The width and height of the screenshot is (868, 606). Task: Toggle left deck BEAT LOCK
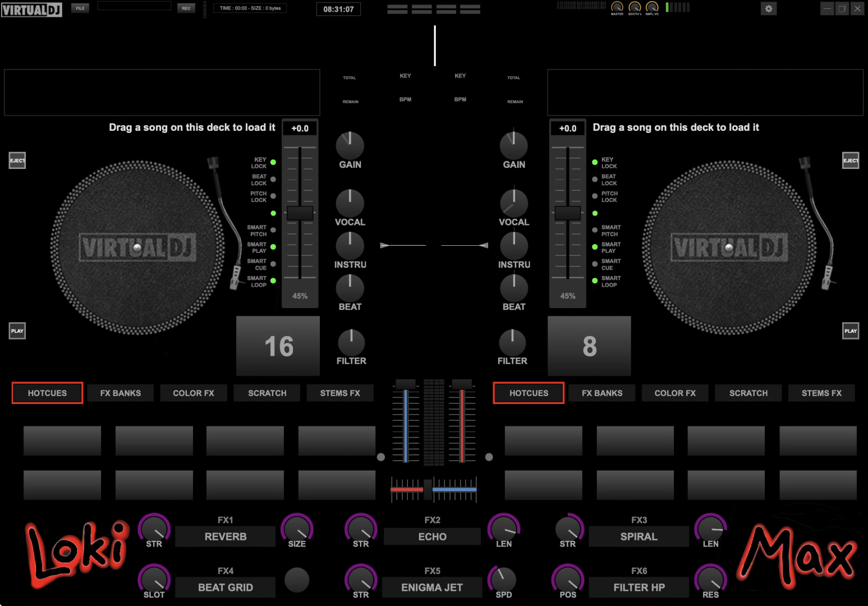[x=273, y=180]
